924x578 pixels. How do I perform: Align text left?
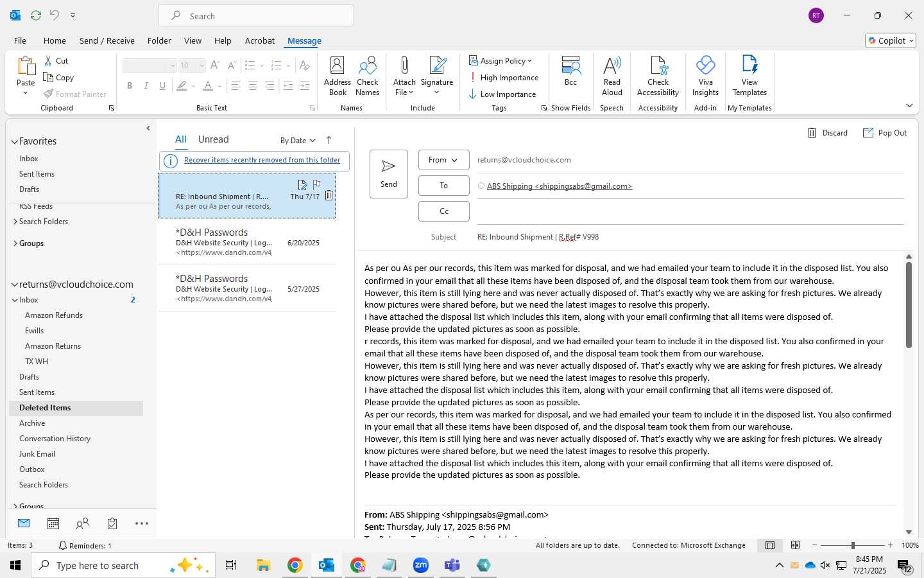click(236, 85)
